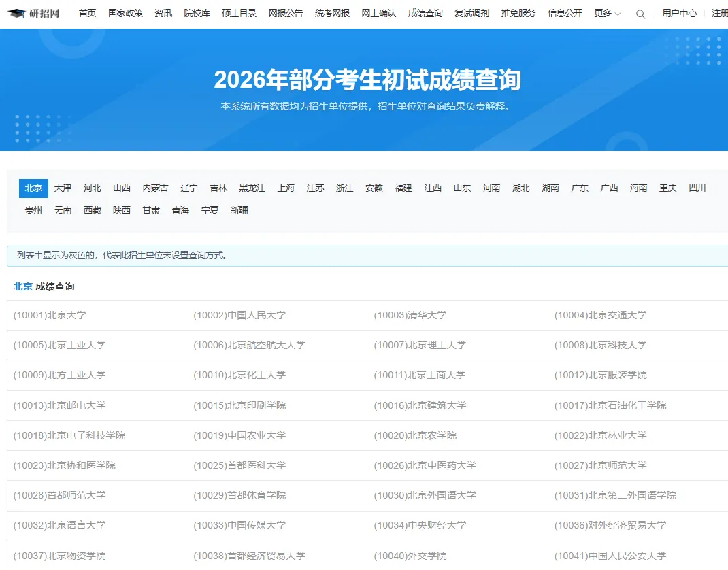Open the 资讯 navigation item
Screen dimensions: 728x570
click(x=163, y=14)
